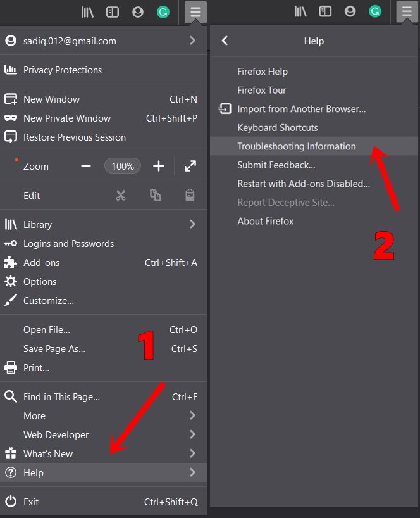
Task: Open a New Private Window
Action: click(x=103, y=118)
